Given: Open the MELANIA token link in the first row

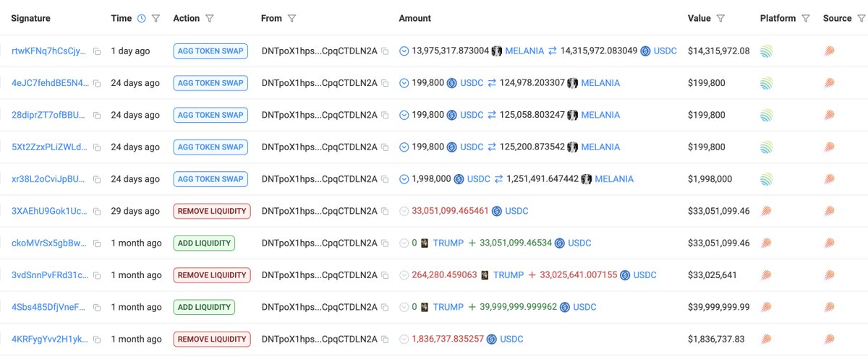Looking at the screenshot, I should [524, 51].
